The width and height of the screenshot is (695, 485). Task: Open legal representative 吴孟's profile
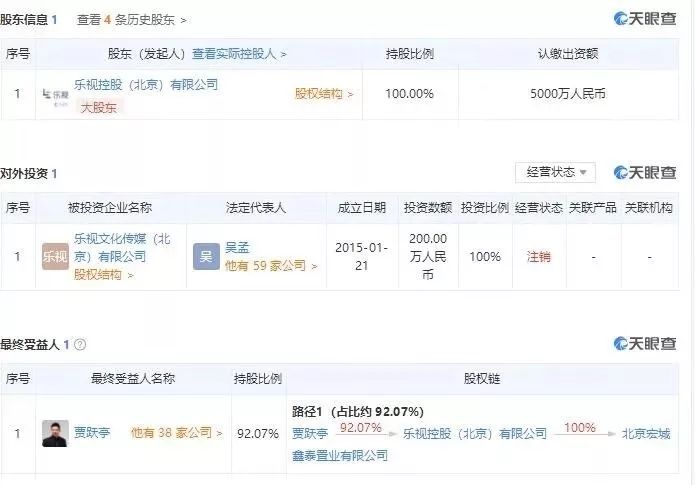coord(237,247)
